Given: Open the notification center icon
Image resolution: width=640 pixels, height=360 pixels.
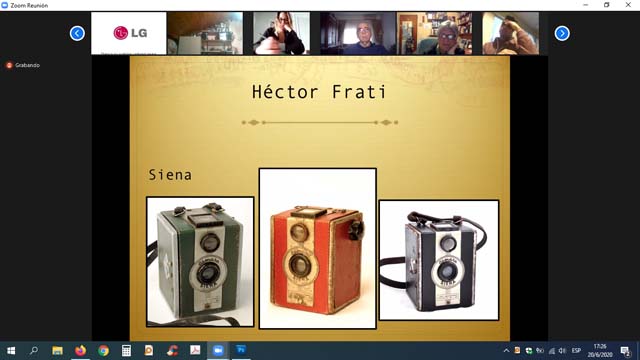Looking at the screenshot, I should 625,351.
